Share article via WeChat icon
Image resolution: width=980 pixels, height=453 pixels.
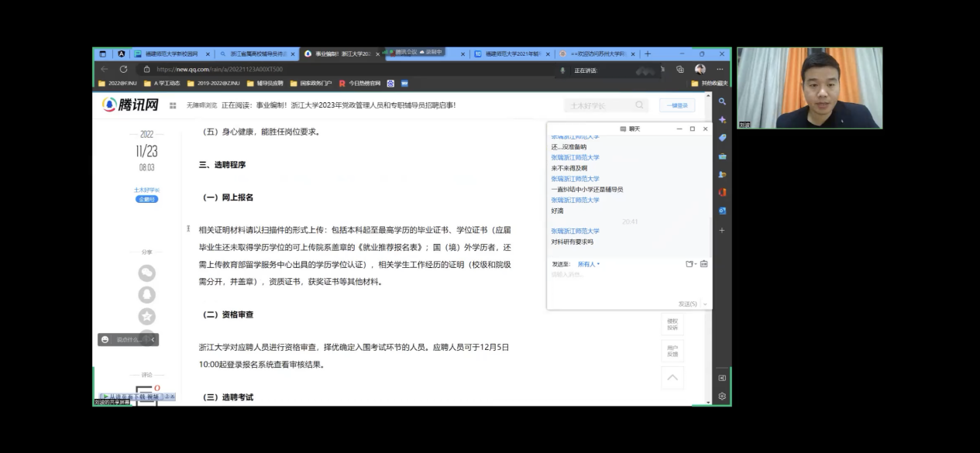click(146, 273)
